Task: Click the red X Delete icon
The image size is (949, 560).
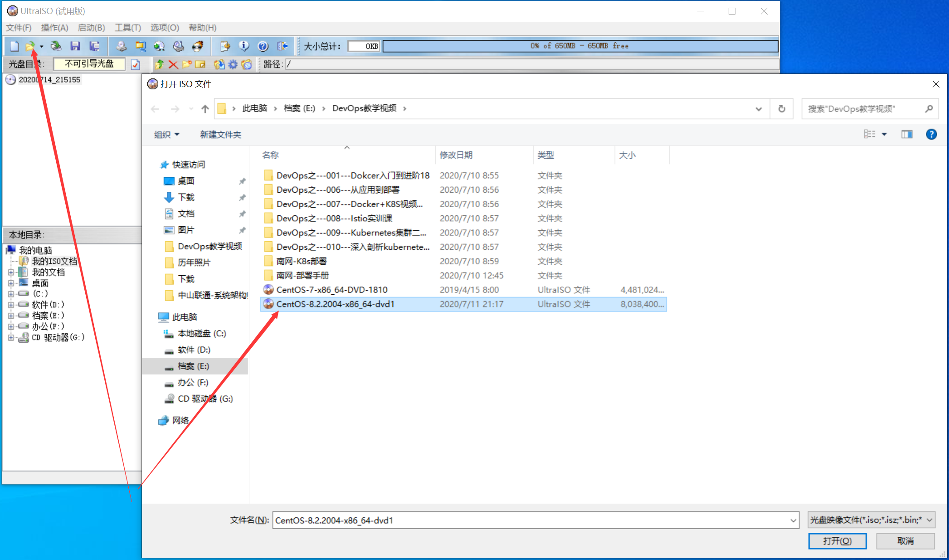Action: coord(173,65)
